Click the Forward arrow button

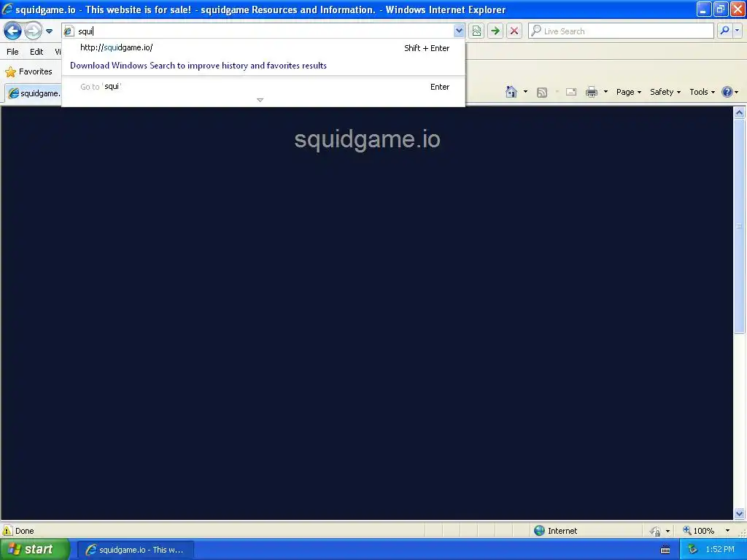(34, 31)
